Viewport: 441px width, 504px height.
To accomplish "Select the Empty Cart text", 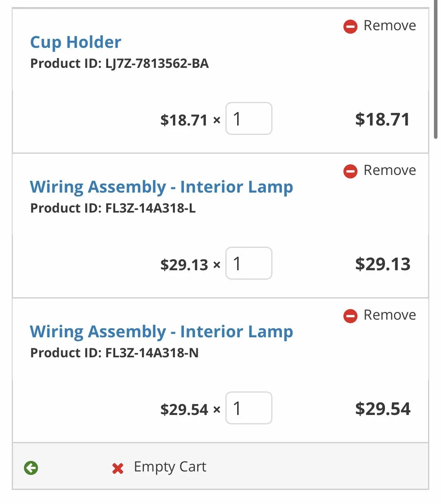I will click(x=170, y=467).
